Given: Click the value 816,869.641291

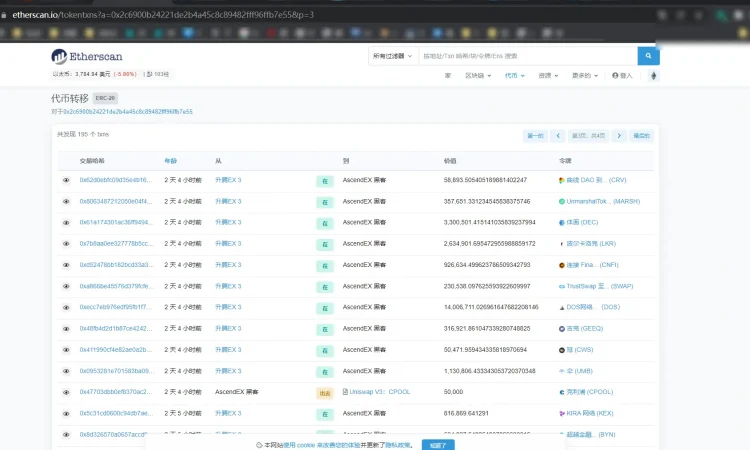Looking at the screenshot, I should [466, 413].
